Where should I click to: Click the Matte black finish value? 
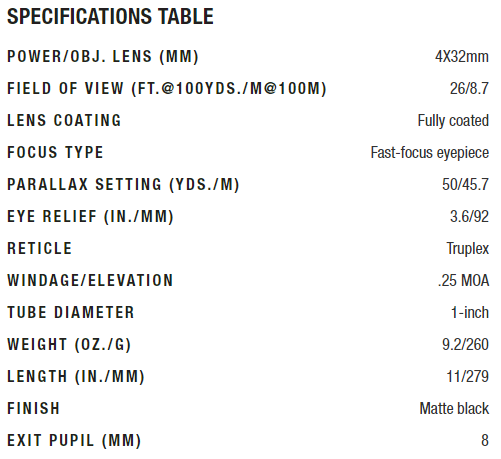pyautogui.click(x=454, y=408)
